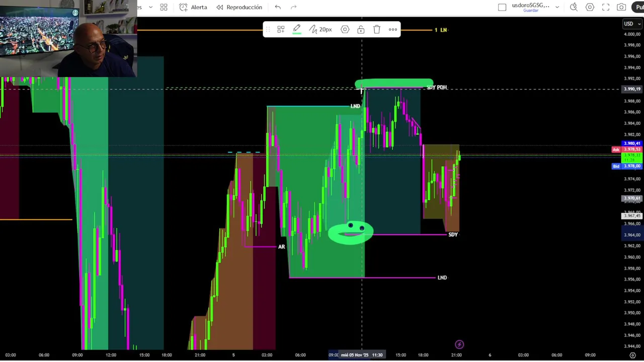The width and height of the screenshot is (644, 362).
Task: Toggle fullscreen mode icon
Action: pyautogui.click(x=606, y=7)
